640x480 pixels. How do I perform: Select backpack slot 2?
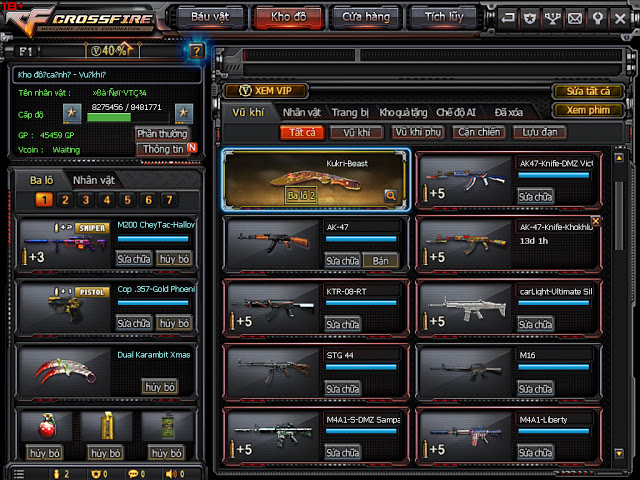click(x=65, y=200)
